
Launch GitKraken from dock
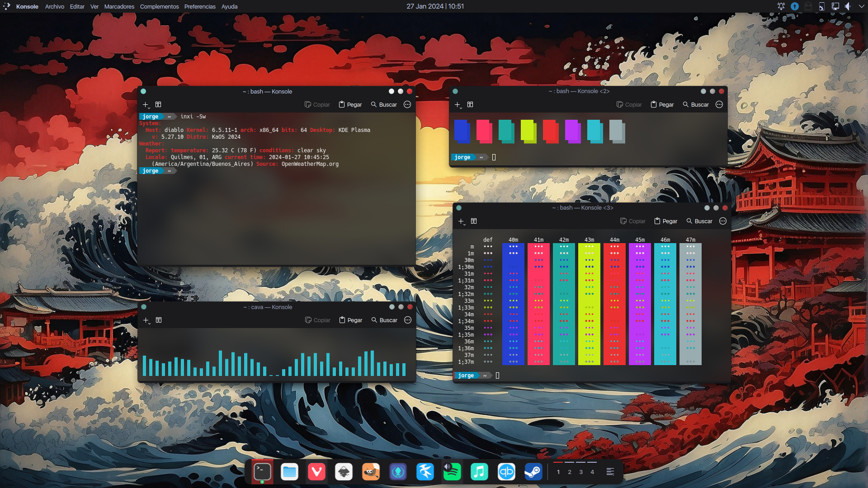tap(398, 472)
